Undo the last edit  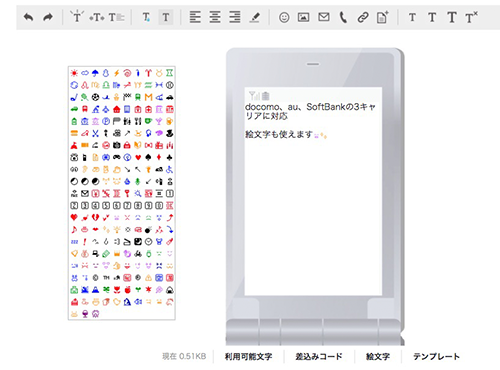(29, 17)
